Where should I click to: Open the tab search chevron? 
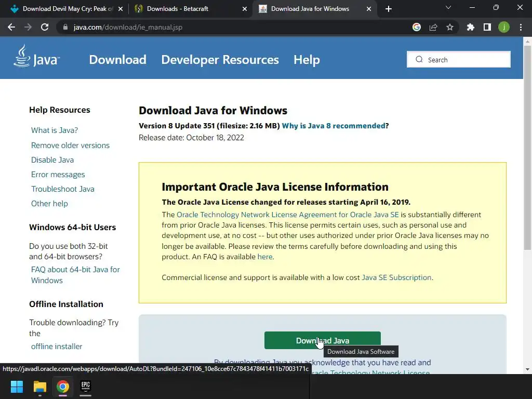(x=448, y=7)
